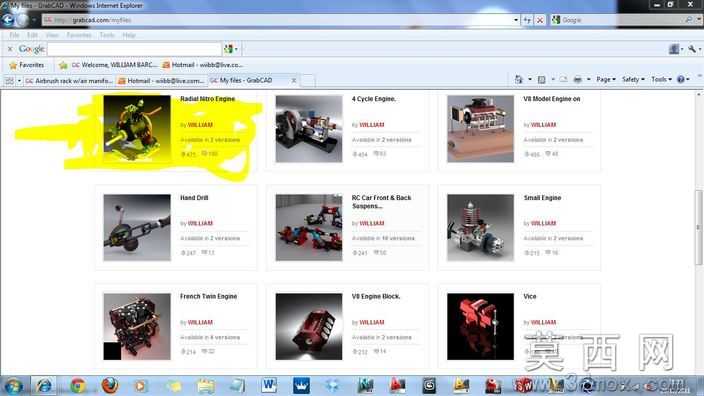Refresh the page from the address bar

[x=528, y=20]
